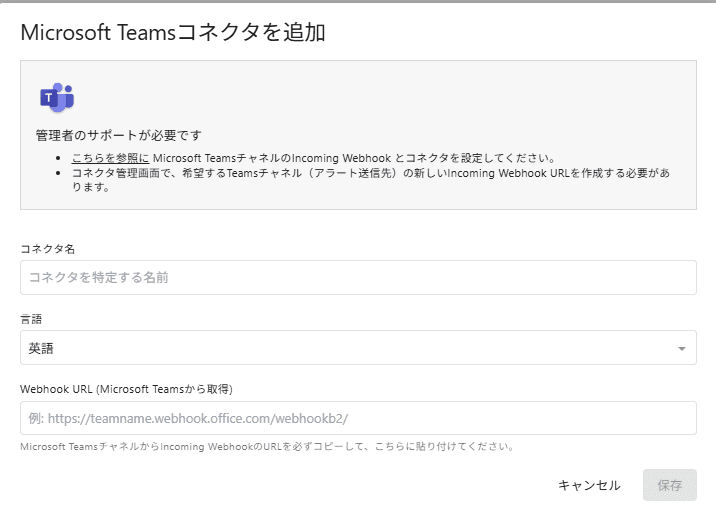Click the 保存 button

669,485
